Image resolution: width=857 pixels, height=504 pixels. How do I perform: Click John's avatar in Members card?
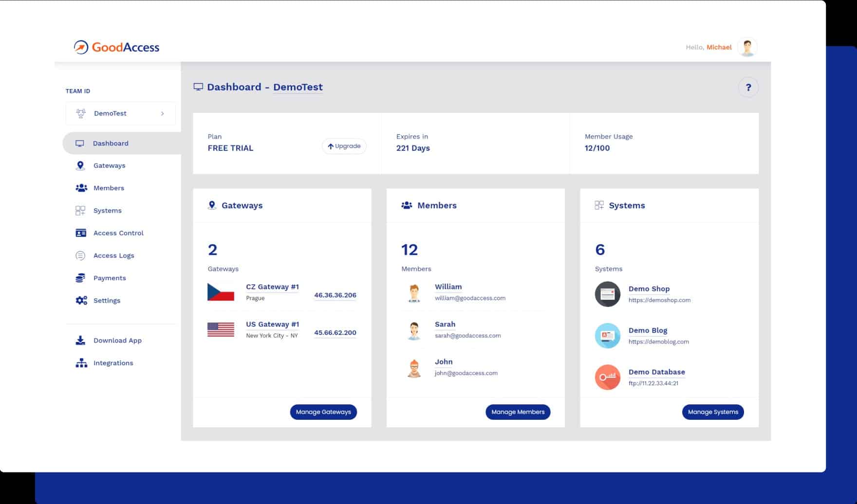point(414,368)
